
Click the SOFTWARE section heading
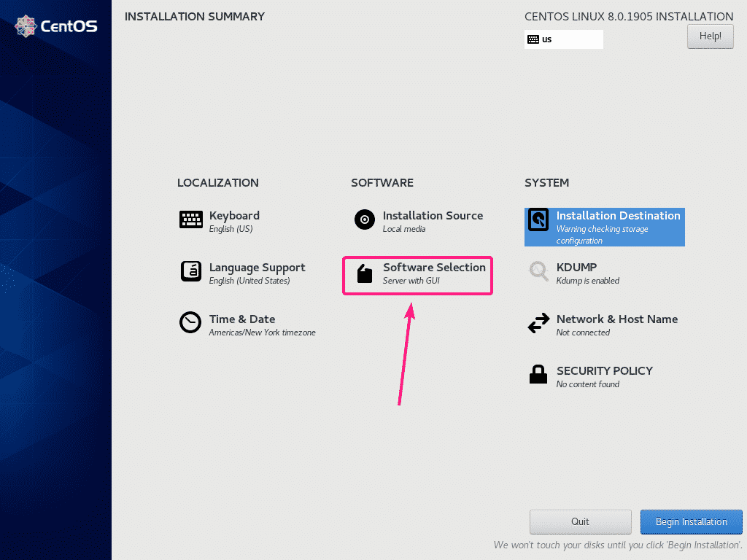pyautogui.click(x=382, y=183)
